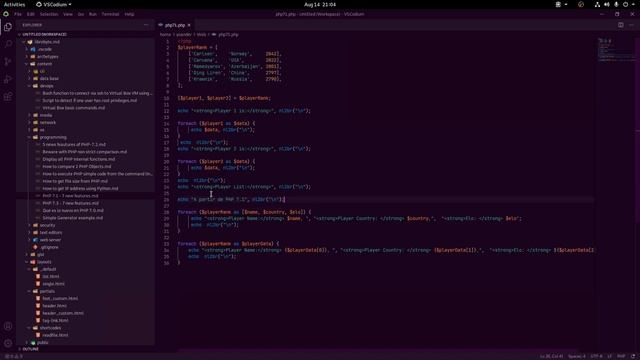Open the Run and Debug view
This screenshot has width=640, height=360.
8,79
